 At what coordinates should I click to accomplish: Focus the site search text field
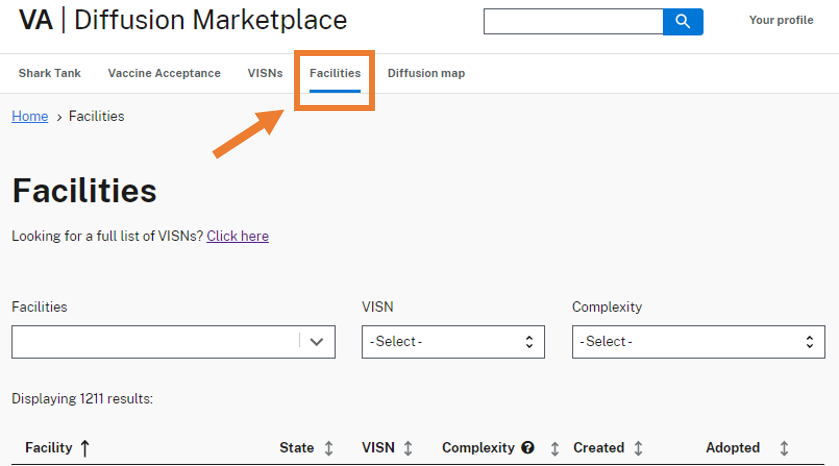(x=573, y=21)
